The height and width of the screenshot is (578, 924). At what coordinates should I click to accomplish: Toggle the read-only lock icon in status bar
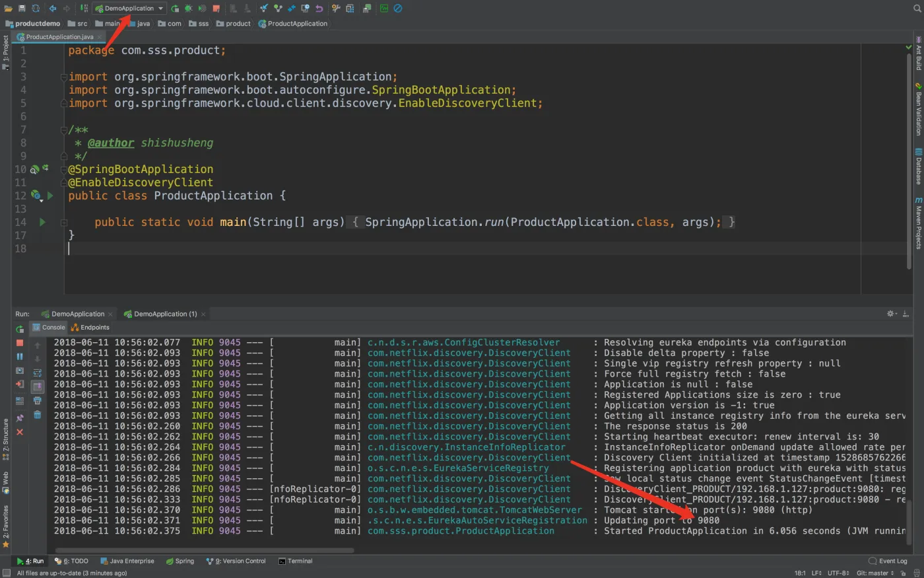coord(903,573)
